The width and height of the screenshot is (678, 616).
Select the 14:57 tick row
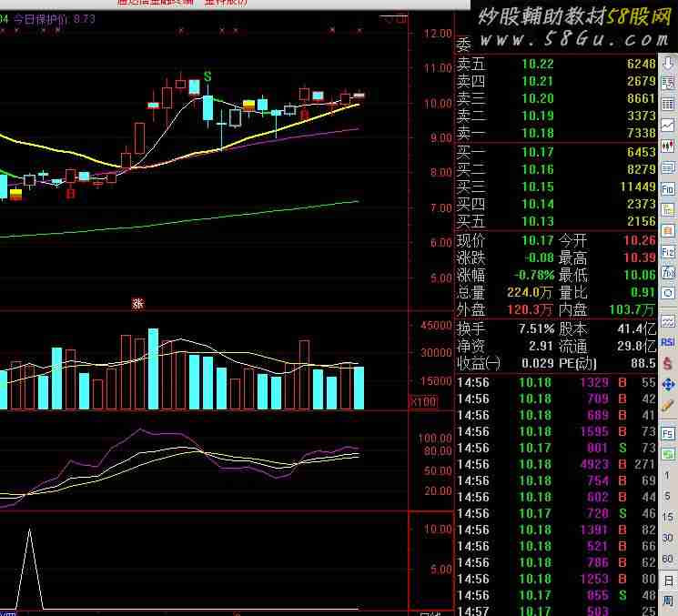click(x=556, y=611)
